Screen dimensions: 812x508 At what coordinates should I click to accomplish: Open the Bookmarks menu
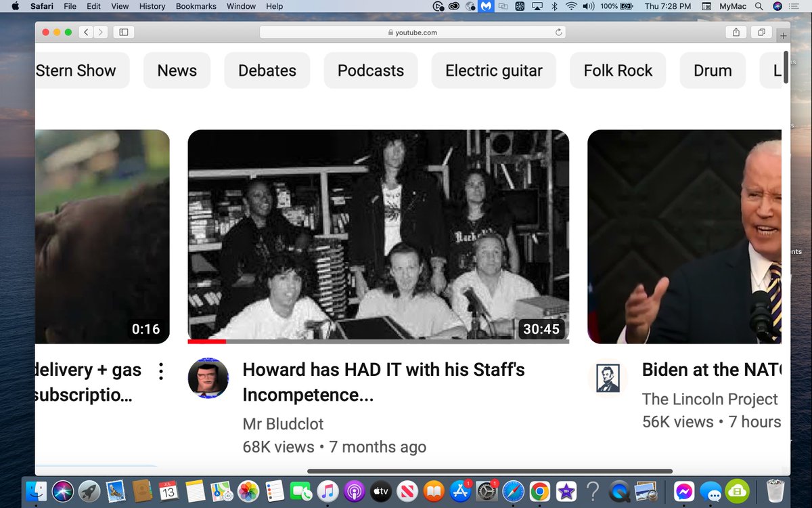[196, 6]
